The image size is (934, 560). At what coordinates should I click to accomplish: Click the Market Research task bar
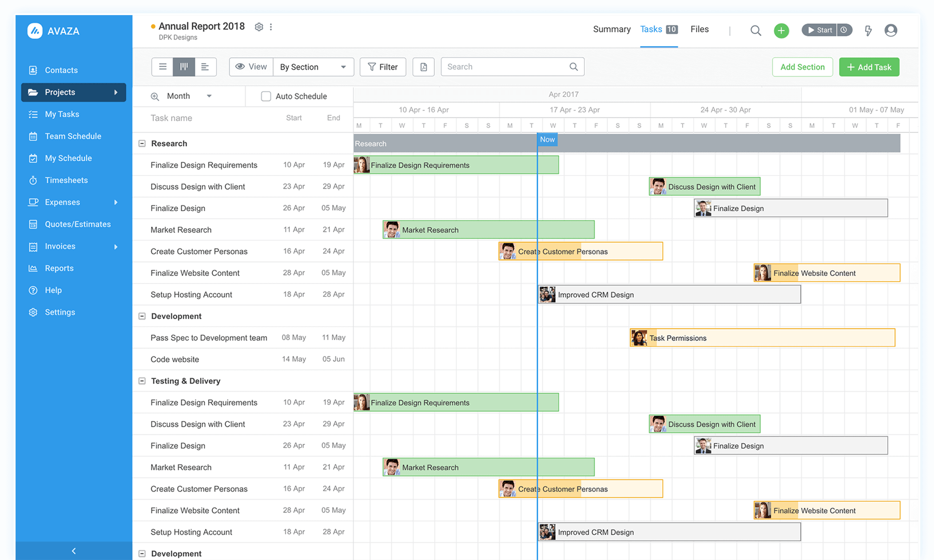pyautogui.click(x=489, y=229)
